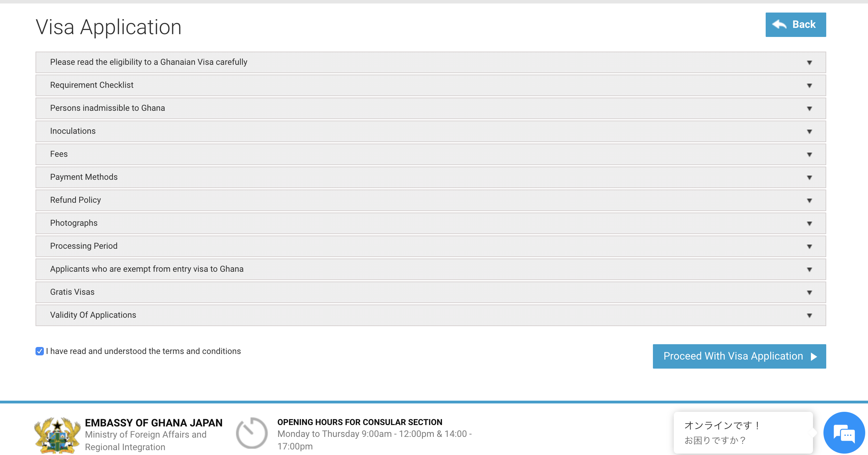
Task: Click the Ghana coat of arms logo
Action: 57,435
